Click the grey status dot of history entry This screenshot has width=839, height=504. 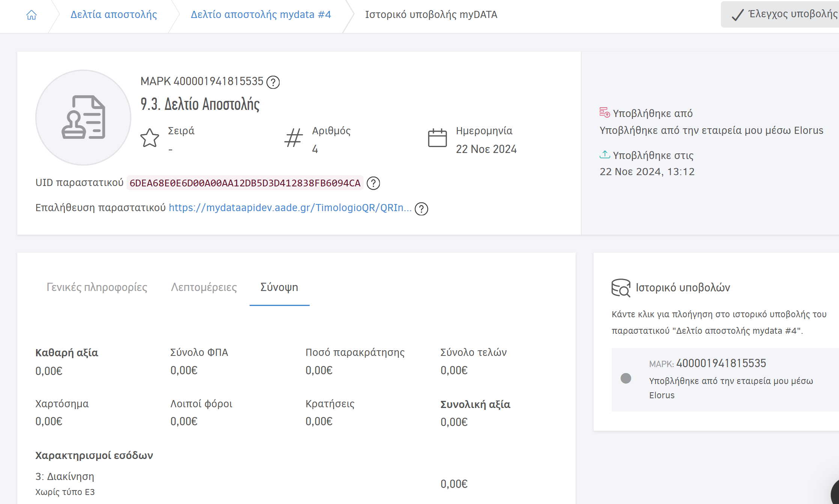626,378
